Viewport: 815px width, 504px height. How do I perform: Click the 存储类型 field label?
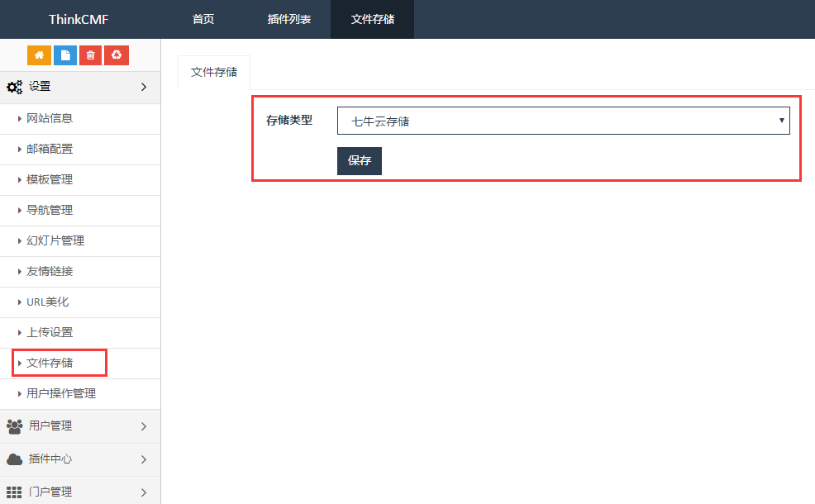289,120
